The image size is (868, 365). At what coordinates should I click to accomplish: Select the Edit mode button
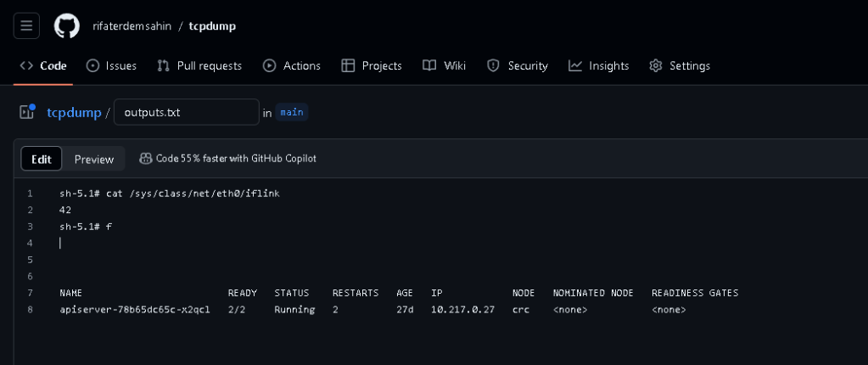coord(42,159)
